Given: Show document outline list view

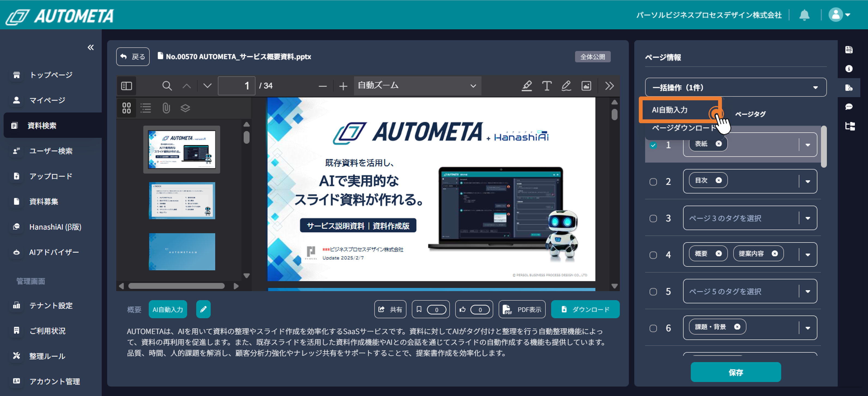Looking at the screenshot, I should pos(146,108).
